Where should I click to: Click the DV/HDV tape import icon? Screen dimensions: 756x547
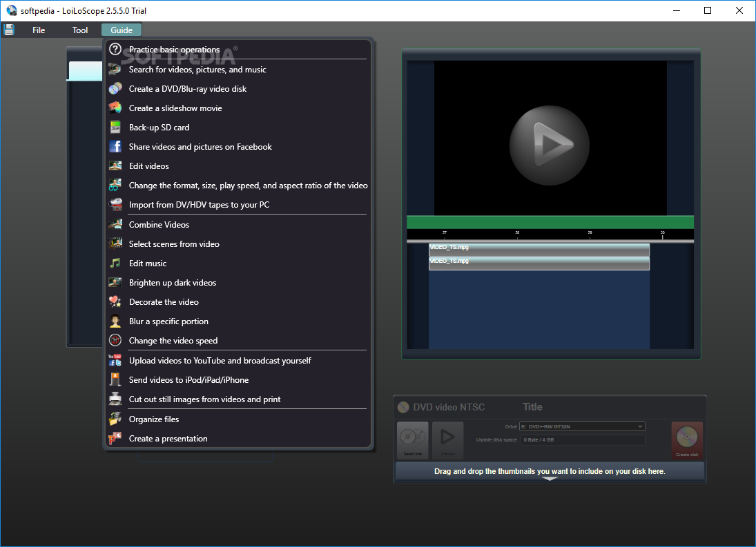click(115, 204)
